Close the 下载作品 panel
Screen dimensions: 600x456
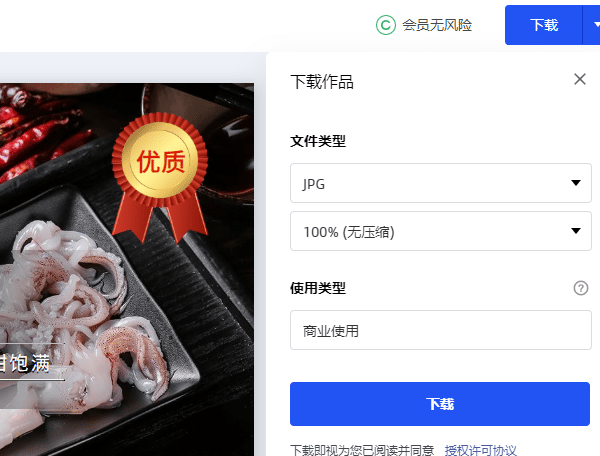580,79
